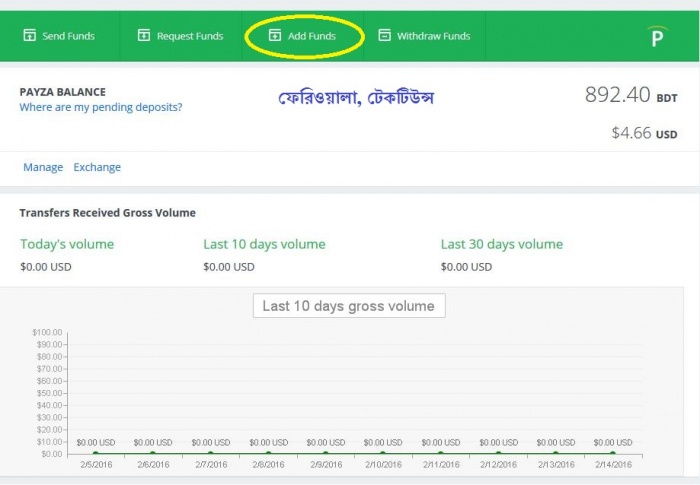700x485 pixels.
Task: Click the $100.00 y-axis label
Action: (47, 332)
